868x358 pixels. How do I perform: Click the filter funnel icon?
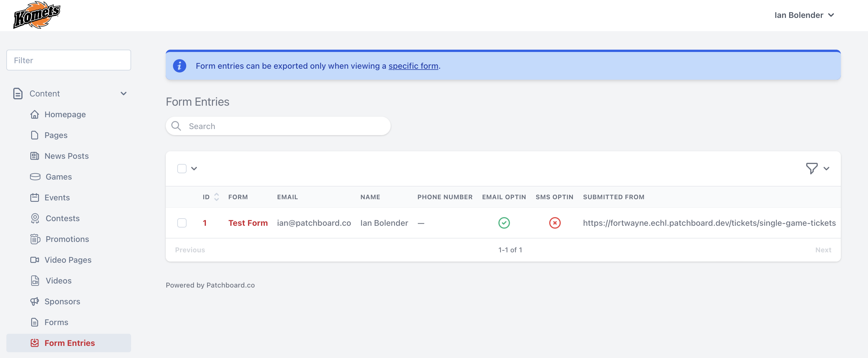coord(812,168)
